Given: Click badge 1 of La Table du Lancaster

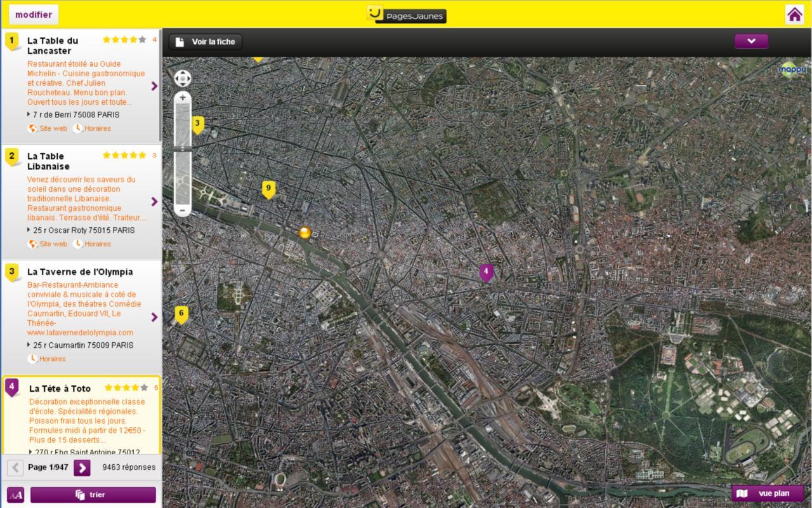Looking at the screenshot, I should (12, 41).
